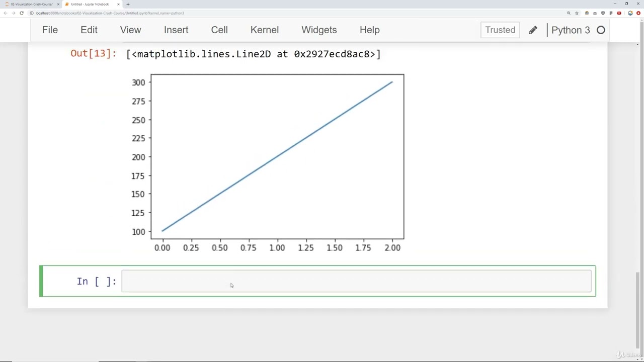Click the line plot output image

[x=267, y=163]
